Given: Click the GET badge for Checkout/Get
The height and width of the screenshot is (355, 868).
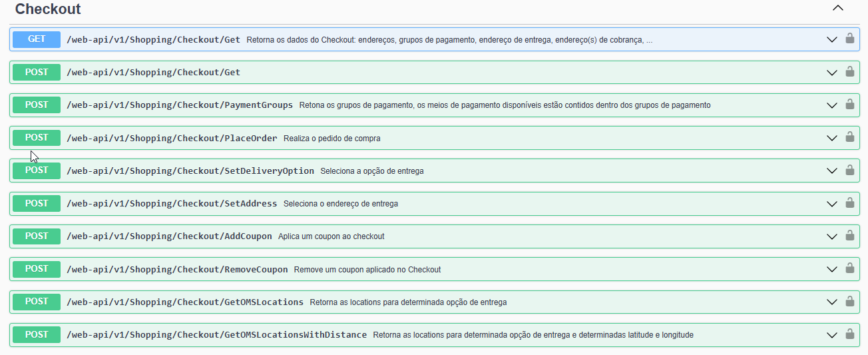Looking at the screenshot, I should click(37, 39).
